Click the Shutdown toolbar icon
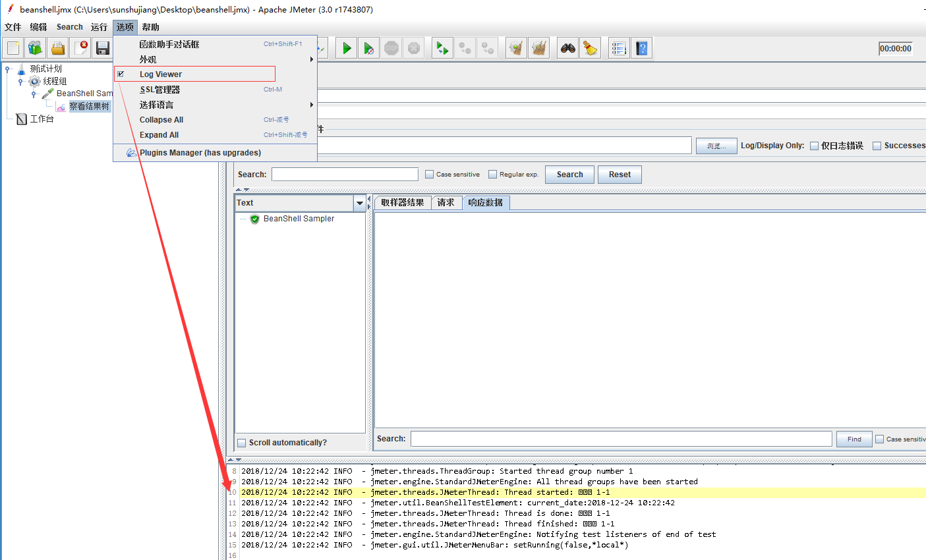 point(414,48)
